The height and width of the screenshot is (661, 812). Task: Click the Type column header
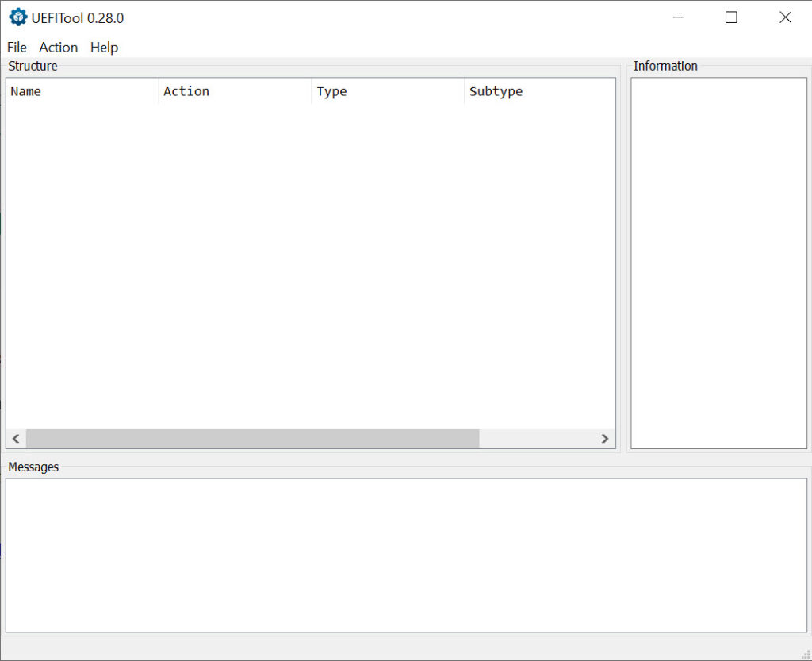[x=387, y=91]
